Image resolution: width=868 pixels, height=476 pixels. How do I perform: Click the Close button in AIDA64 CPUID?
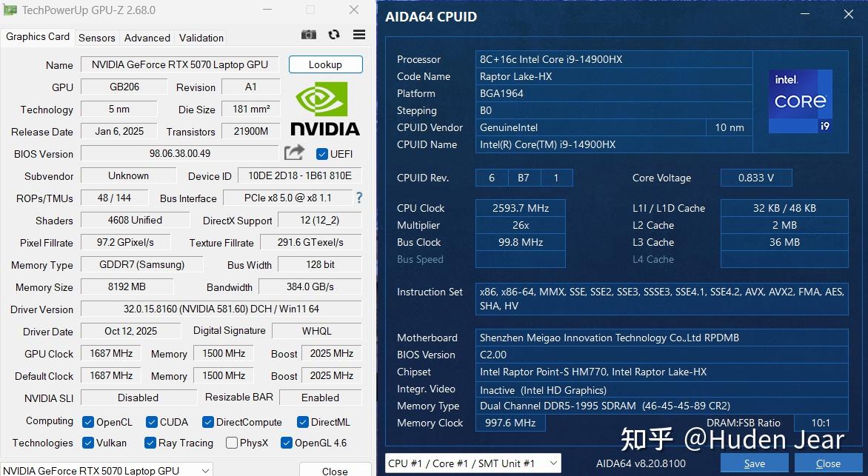tap(828, 463)
